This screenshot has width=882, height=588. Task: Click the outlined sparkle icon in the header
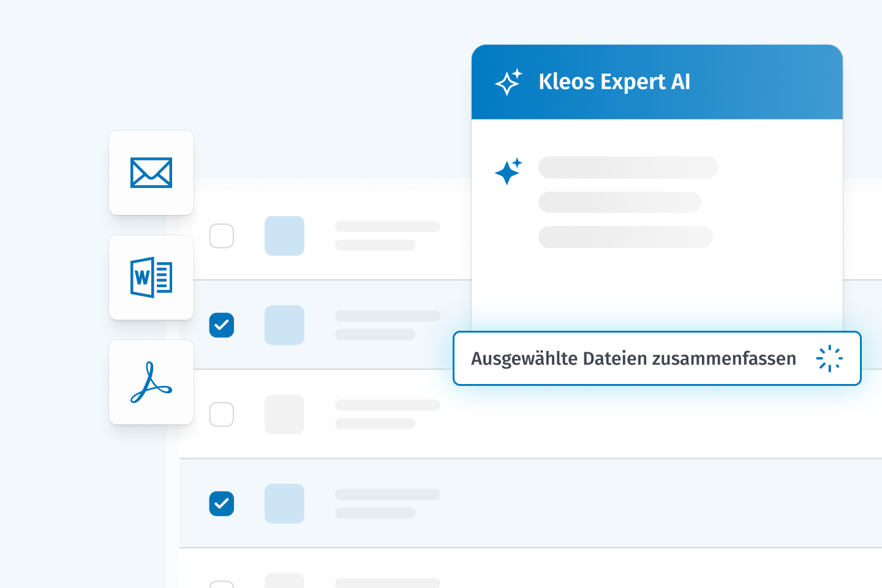click(508, 82)
